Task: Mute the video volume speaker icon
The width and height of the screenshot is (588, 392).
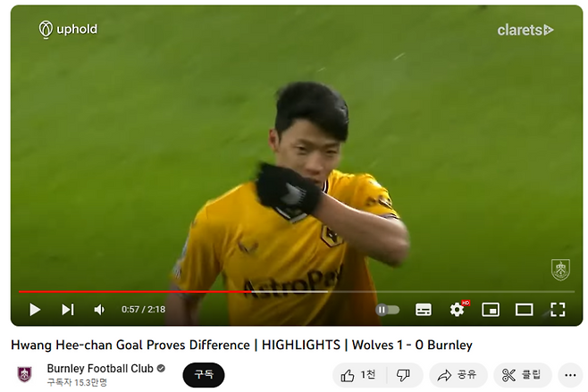Action: click(x=99, y=310)
